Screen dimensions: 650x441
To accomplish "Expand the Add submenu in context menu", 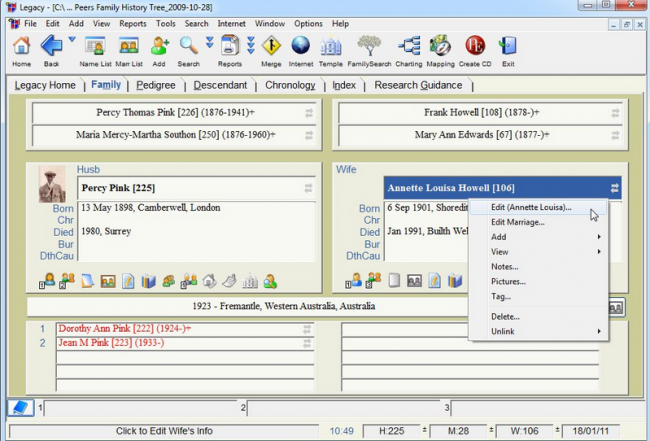I will click(x=499, y=237).
